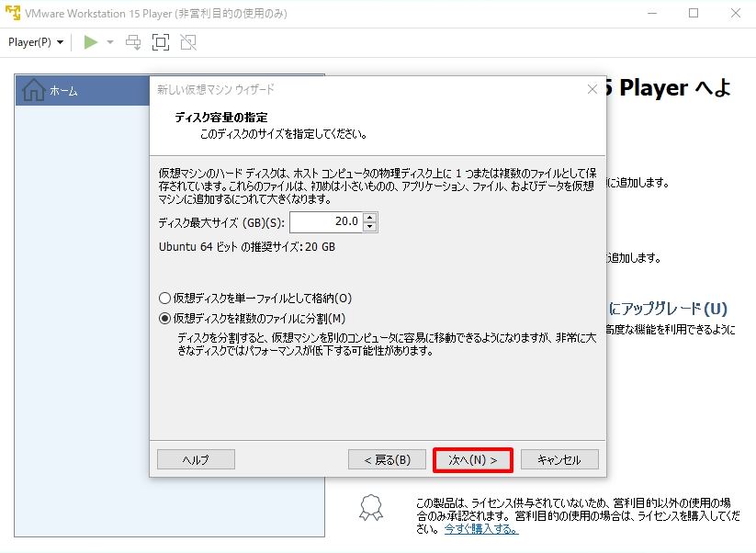Click the disk maximum size input field

pos(326,221)
